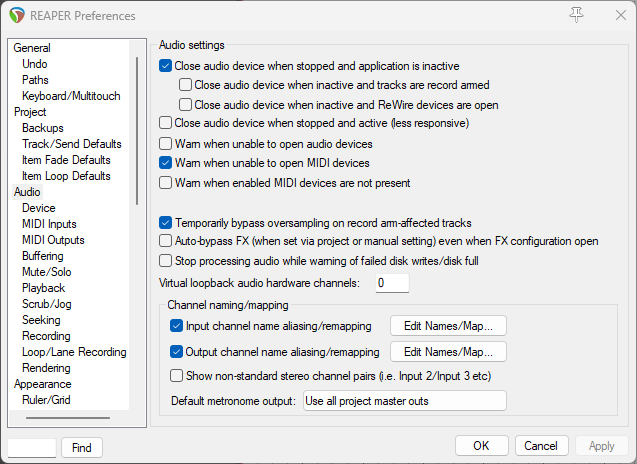Open Edit Names/Map for input channels
This screenshot has height=464, width=637.
(x=448, y=326)
